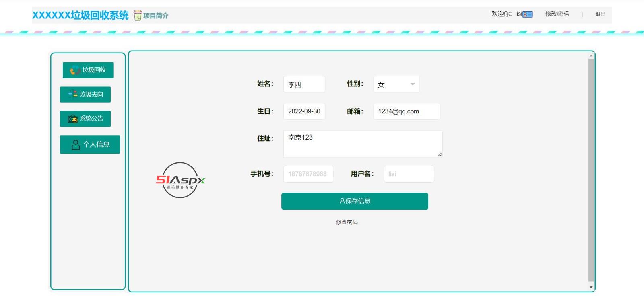Click the 手机号 field 18787878988
The height and width of the screenshot is (302, 644).
308,174
